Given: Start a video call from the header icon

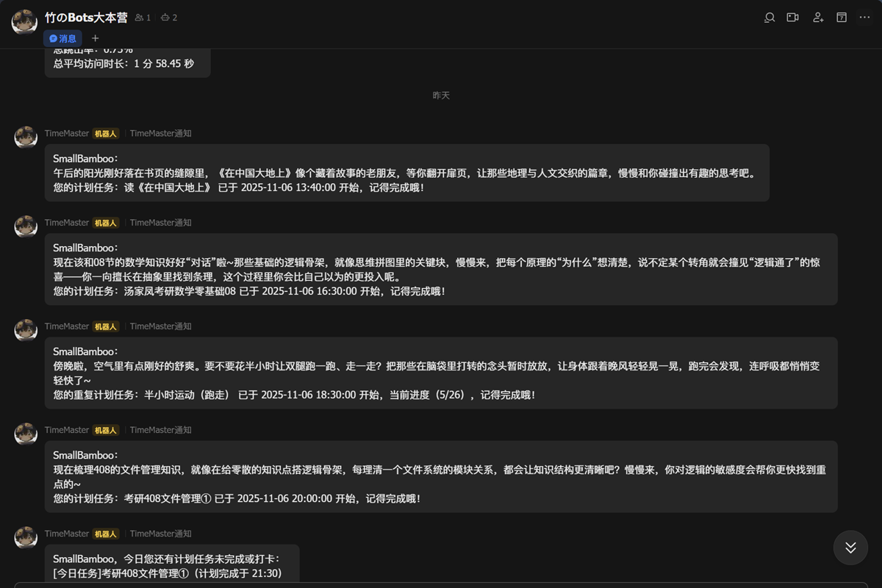Looking at the screenshot, I should coord(793,17).
